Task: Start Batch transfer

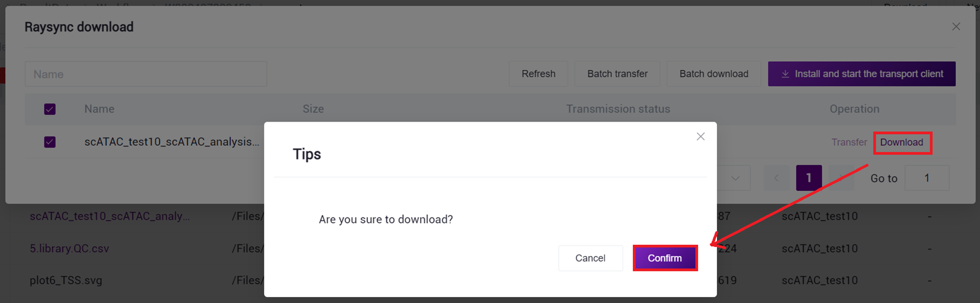Action: pos(617,74)
